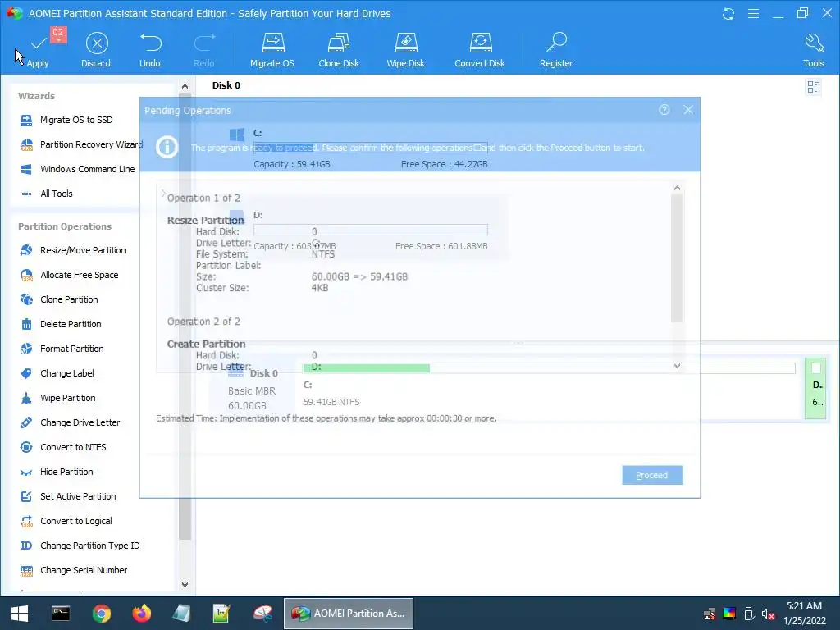Choose Resize/Move Partition
The image size is (840, 630).
coord(72,250)
